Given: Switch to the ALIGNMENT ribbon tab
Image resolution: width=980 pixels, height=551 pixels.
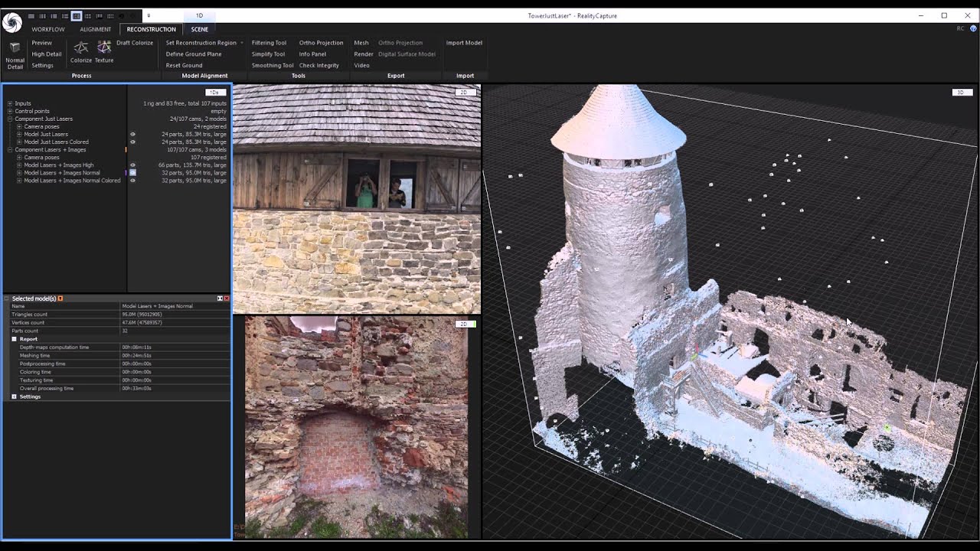Looking at the screenshot, I should click(x=95, y=29).
